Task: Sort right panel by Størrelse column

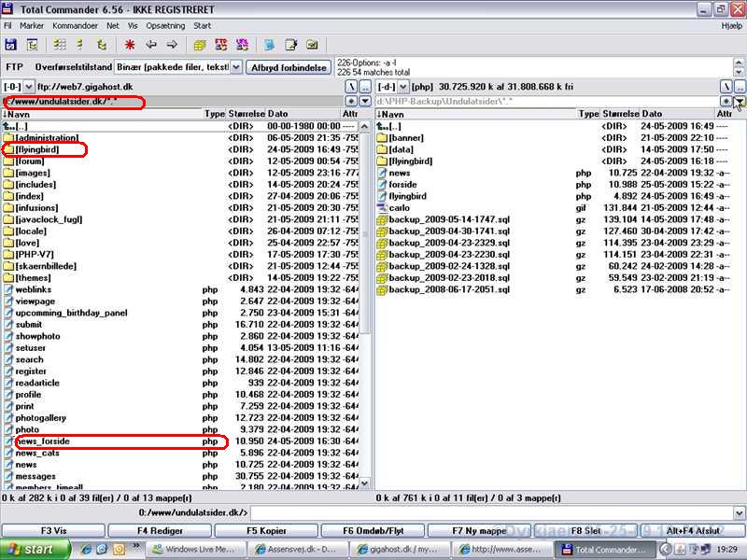Action: pos(621,114)
